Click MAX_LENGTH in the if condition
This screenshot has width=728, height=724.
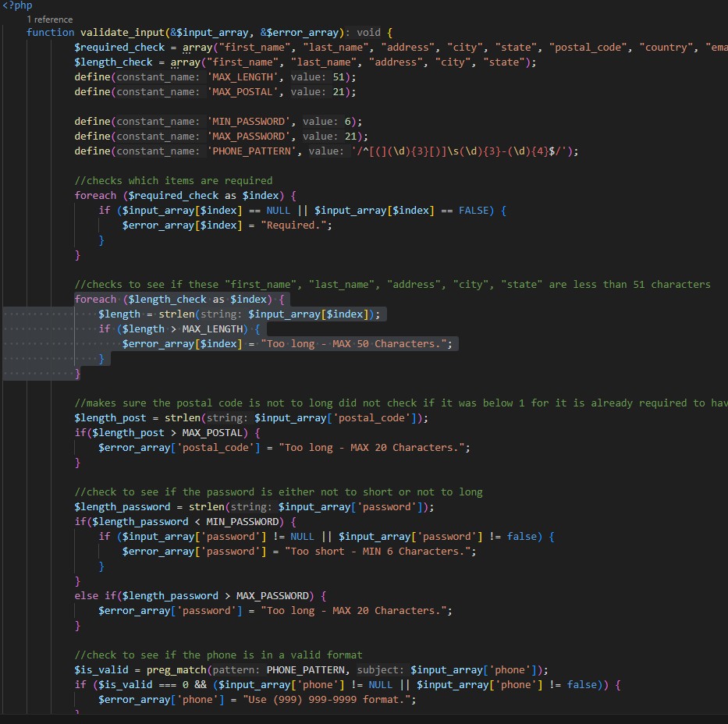coord(212,329)
